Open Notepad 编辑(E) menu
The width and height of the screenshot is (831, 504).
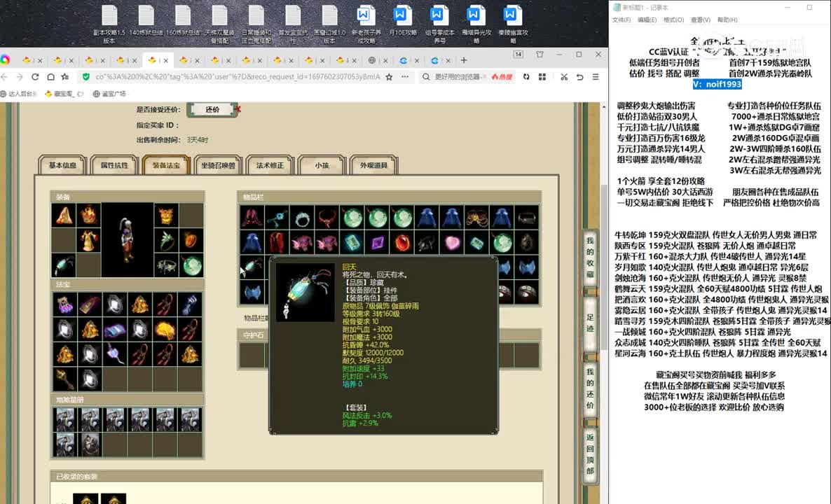pos(647,20)
